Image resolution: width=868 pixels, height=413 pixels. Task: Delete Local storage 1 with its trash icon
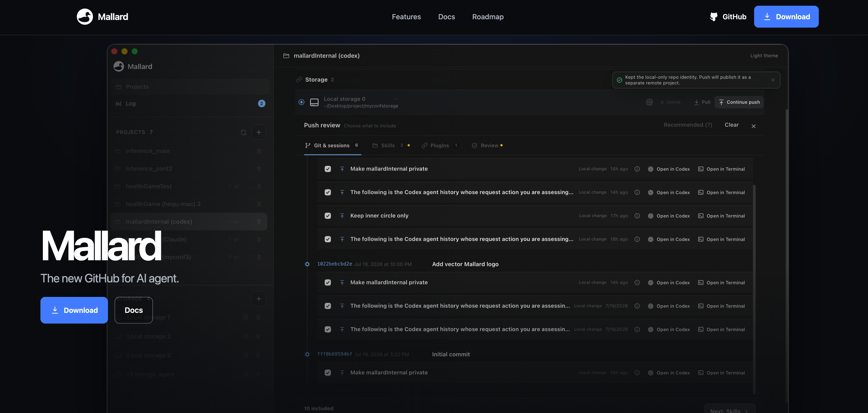[258, 317]
